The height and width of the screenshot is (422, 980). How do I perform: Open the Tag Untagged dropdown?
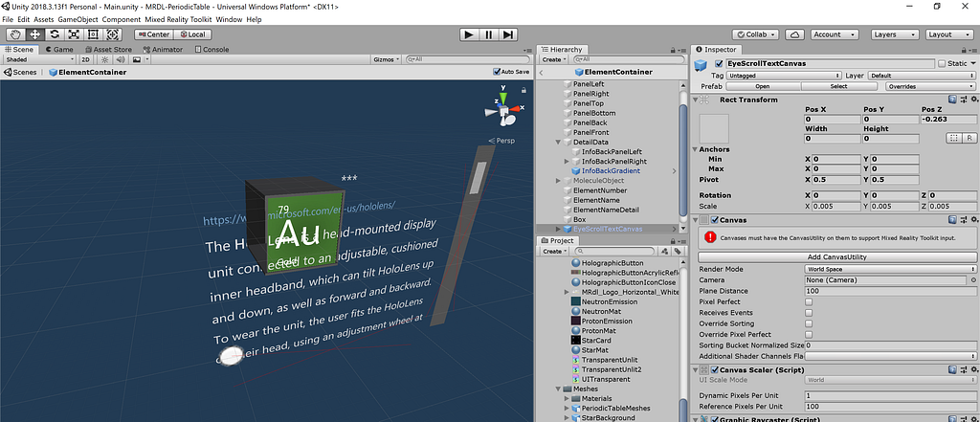tap(782, 76)
